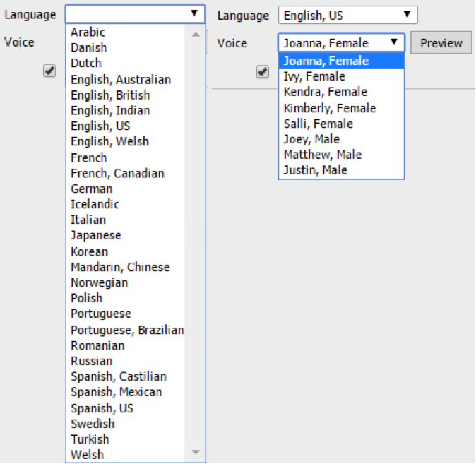
Task: Open the empty left Language dropdown
Action: click(x=135, y=13)
